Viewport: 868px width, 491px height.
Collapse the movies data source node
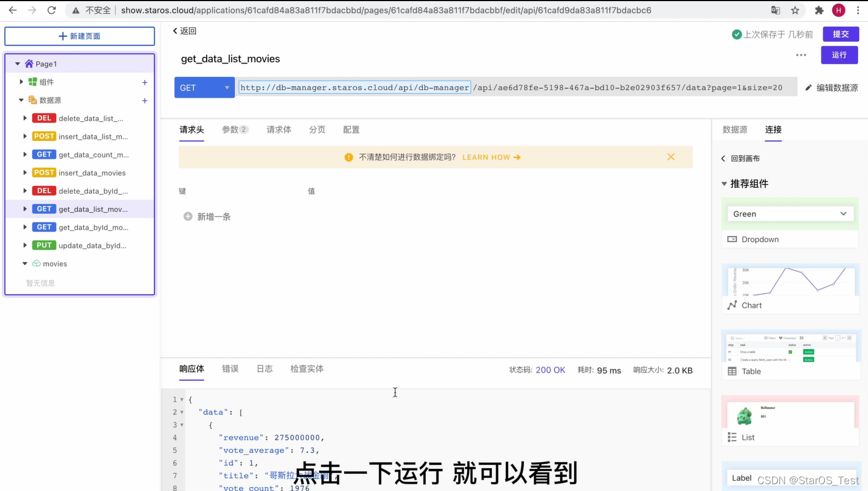[25, 263]
